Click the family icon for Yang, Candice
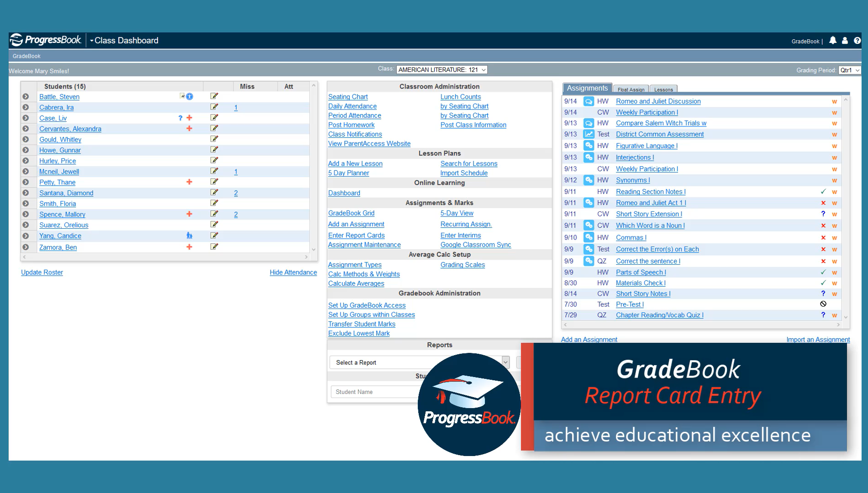 (189, 236)
